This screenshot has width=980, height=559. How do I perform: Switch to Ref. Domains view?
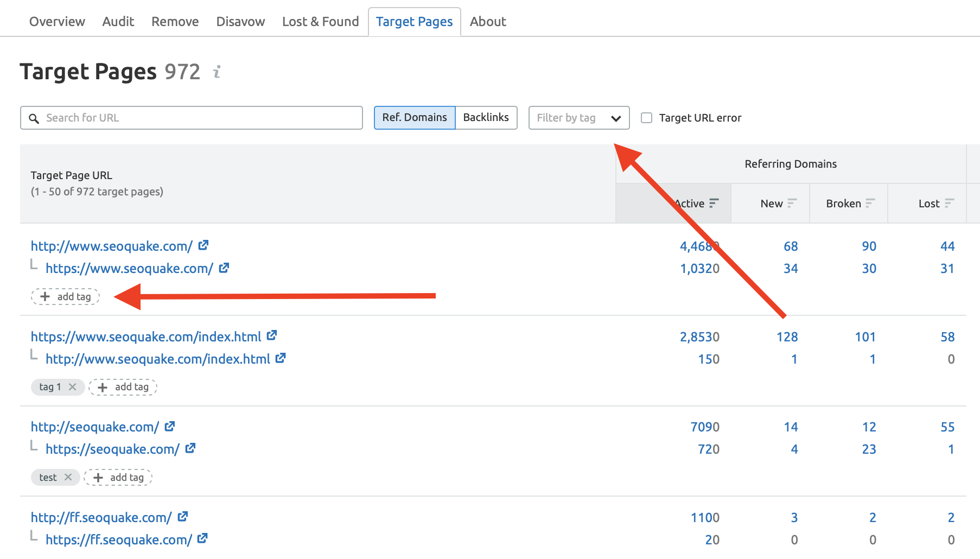pyautogui.click(x=415, y=118)
